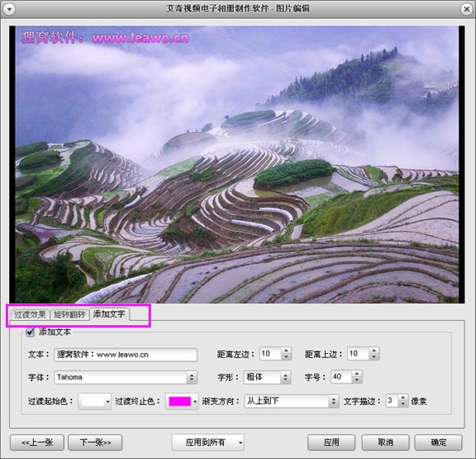
Task: Go to previous image with <<上一张
Action: pos(37,443)
